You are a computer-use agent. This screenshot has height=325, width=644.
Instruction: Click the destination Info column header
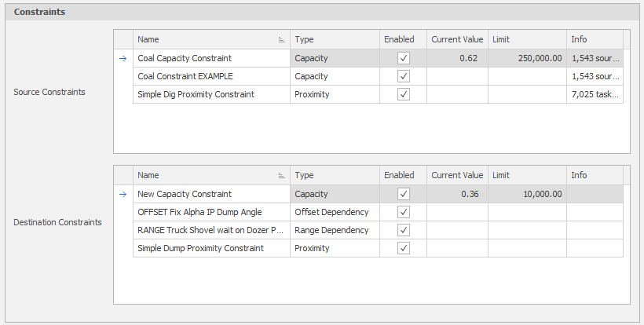[594, 175]
